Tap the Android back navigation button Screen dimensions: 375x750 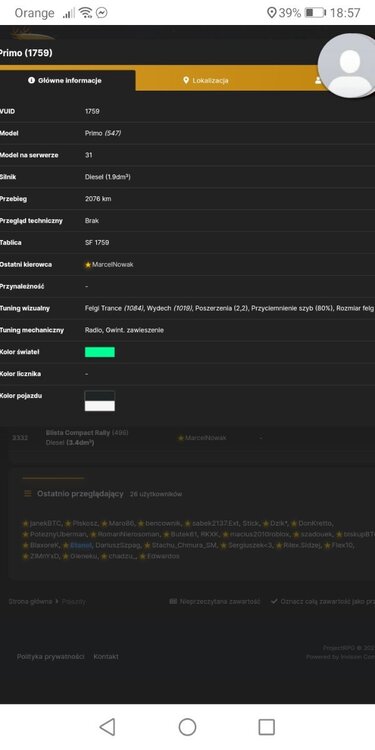pos(107,727)
